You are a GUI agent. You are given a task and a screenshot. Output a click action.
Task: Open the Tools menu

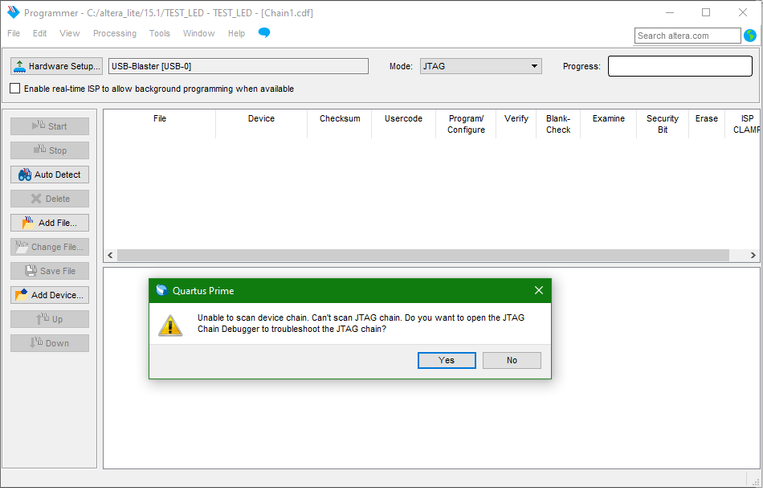pyautogui.click(x=160, y=33)
